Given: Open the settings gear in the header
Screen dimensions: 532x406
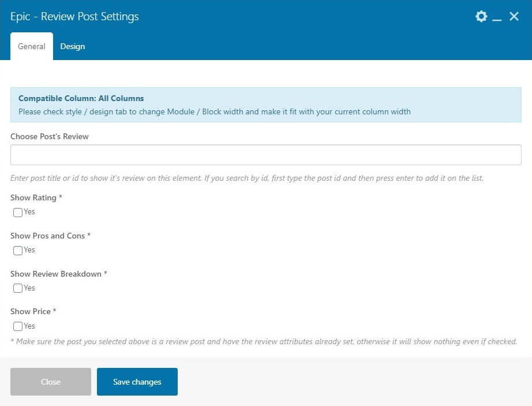Looking at the screenshot, I should coord(481,17).
